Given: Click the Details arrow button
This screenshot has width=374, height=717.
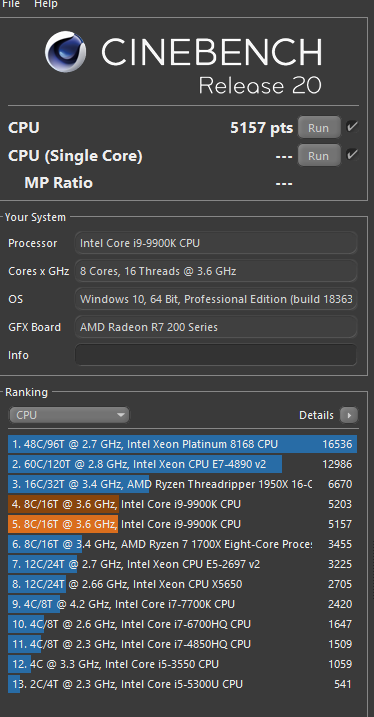Looking at the screenshot, I should click(x=349, y=415).
